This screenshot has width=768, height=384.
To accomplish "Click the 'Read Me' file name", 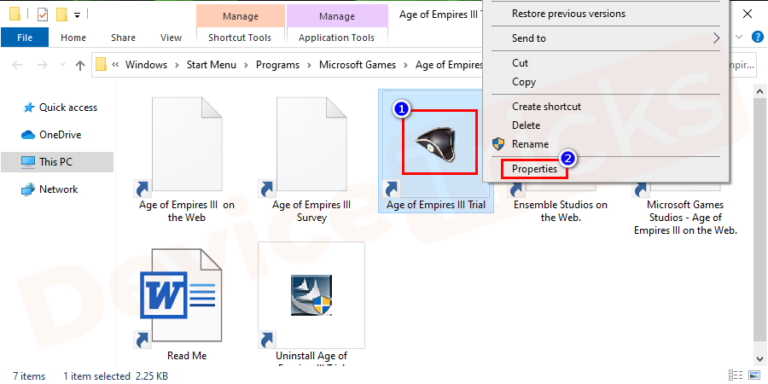I will coord(187,356).
